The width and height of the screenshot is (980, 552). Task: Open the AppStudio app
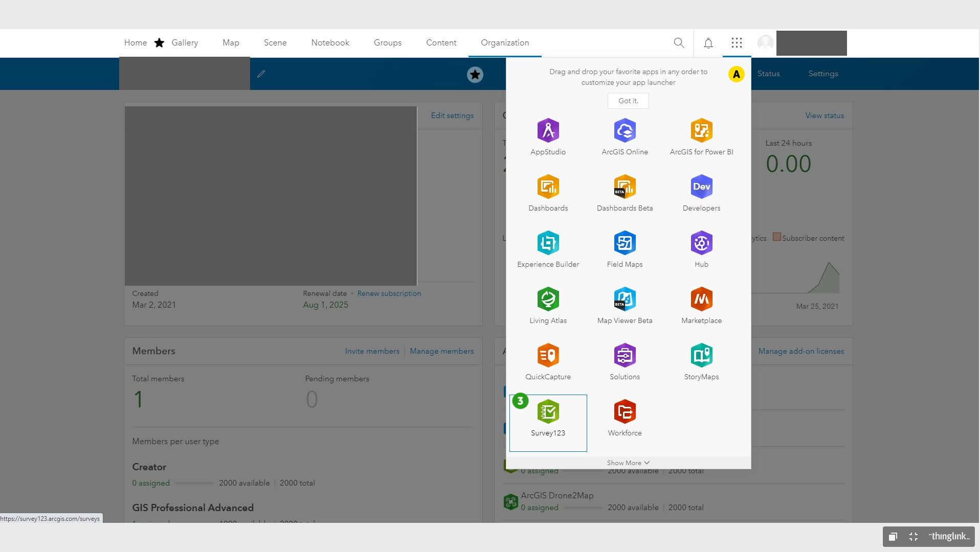click(x=548, y=137)
